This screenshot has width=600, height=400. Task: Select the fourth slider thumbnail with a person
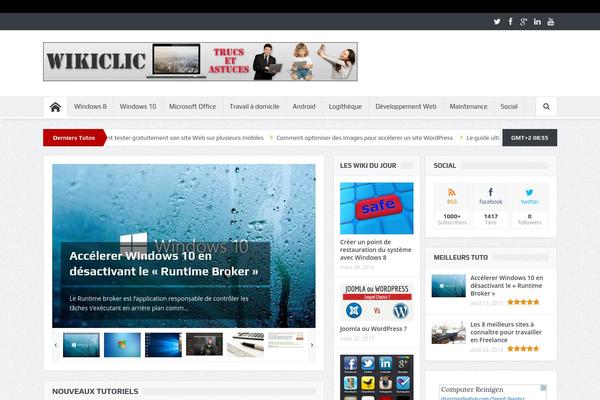[x=204, y=345]
